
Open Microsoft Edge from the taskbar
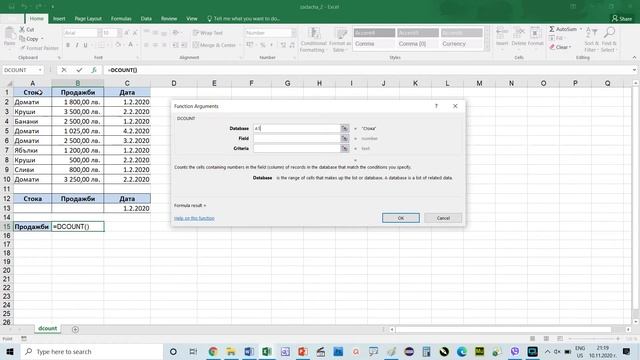pyautogui.click(x=462, y=351)
